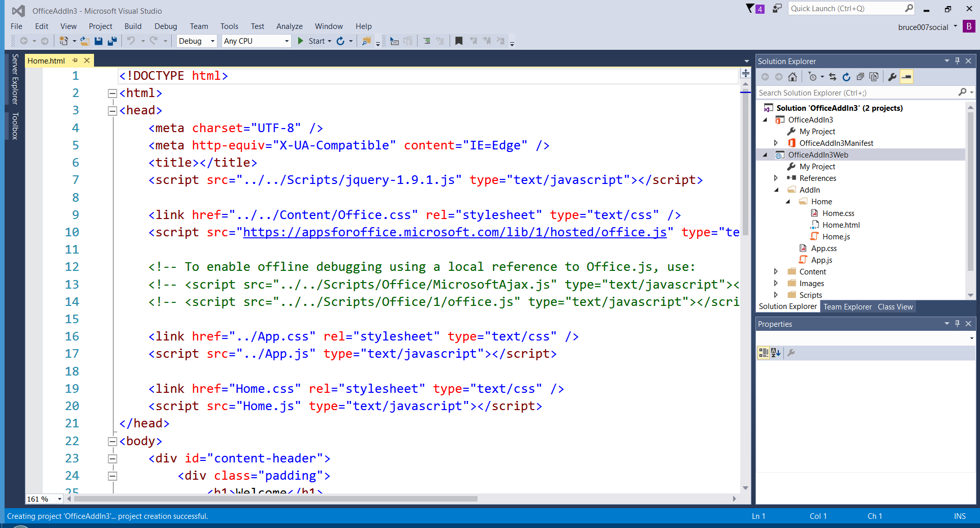This screenshot has width=980, height=528.
Task: Expand the Scripts folder node
Action: pos(776,295)
